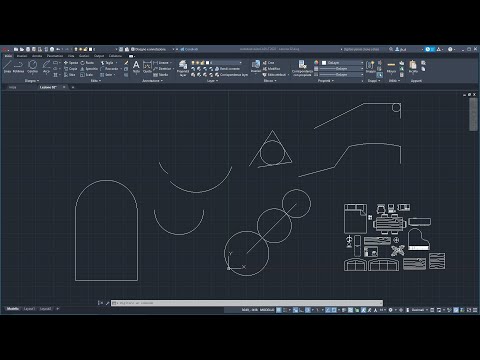Image resolution: width=480 pixels, height=360 pixels.
Task: Open the Inizio ribbon tab
Action: [x=8, y=56]
